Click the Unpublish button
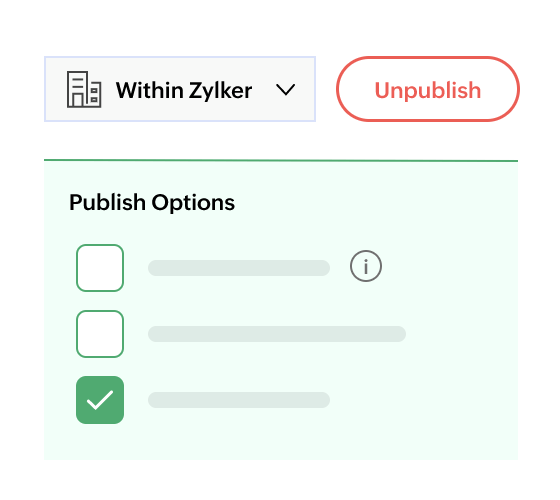Screen dimensions: 560x500 tap(428, 89)
